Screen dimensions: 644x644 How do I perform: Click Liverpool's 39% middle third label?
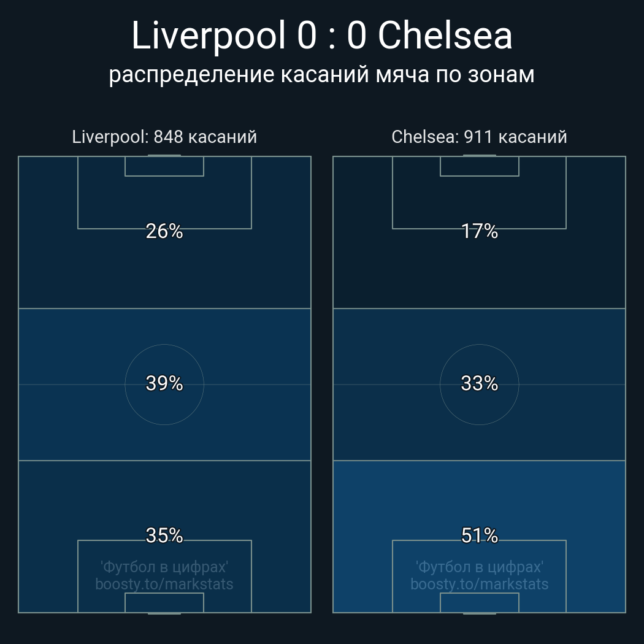click(x=164, y=383)
